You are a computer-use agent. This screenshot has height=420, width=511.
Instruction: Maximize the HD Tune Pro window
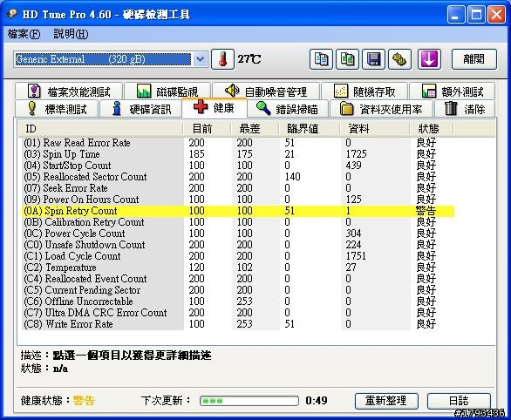[x=476, y=15]
